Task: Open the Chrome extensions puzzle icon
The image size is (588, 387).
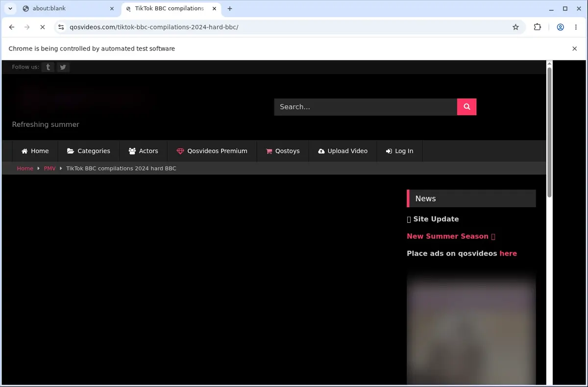Action: pyautogui.click(x=538, y=27)
